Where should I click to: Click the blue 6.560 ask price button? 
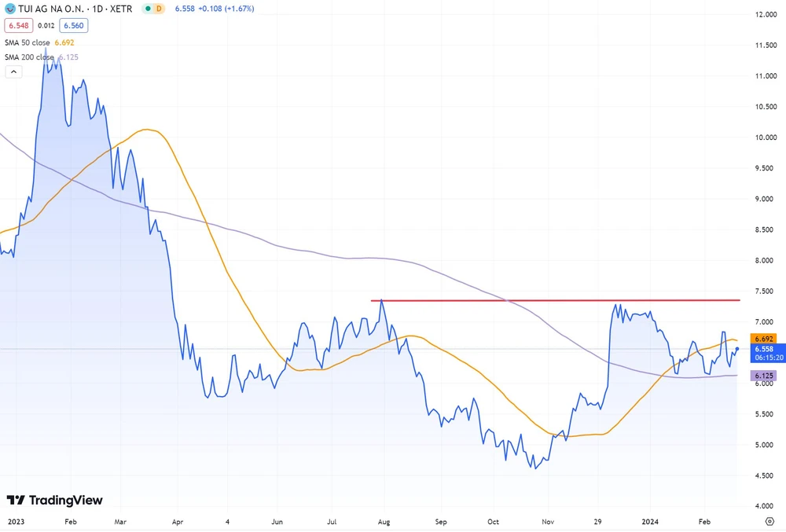click(73, 25)
